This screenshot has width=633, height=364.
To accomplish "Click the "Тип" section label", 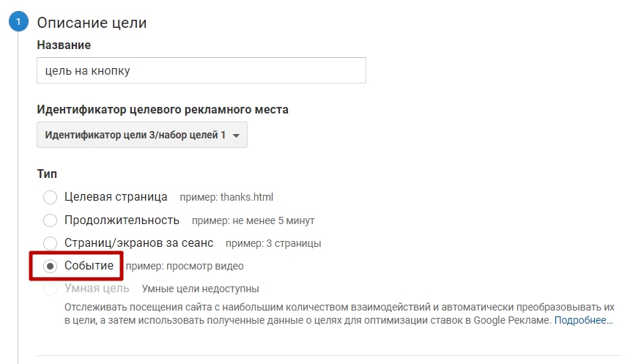I will pos(47,174).
